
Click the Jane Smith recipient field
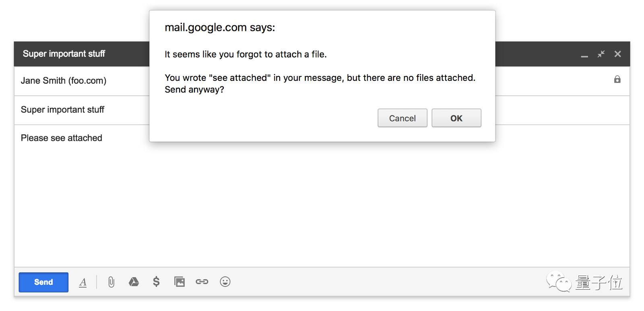64,81
